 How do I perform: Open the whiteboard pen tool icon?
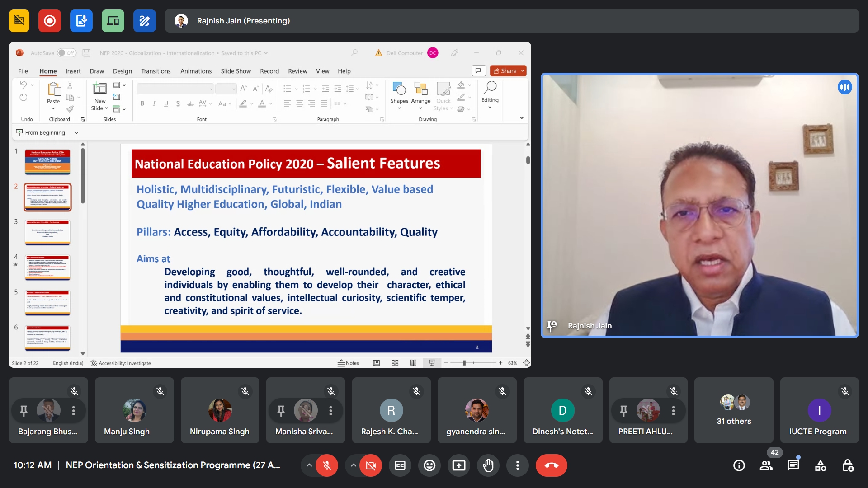click(145, 21)
